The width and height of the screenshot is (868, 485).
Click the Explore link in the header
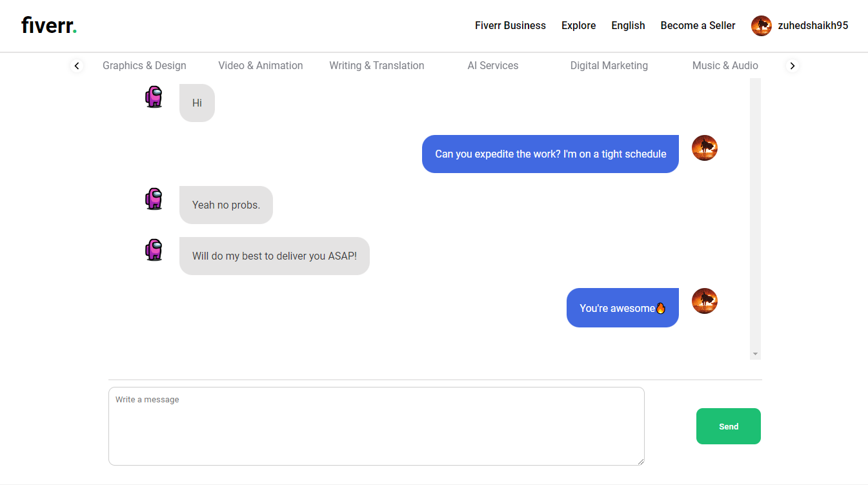pos(579,26)
